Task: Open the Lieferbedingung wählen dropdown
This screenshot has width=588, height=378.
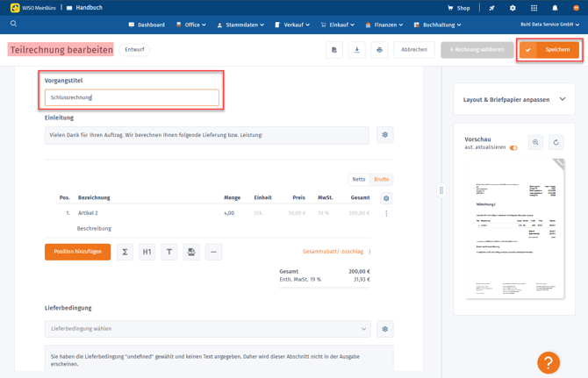Action: point(207,329)
